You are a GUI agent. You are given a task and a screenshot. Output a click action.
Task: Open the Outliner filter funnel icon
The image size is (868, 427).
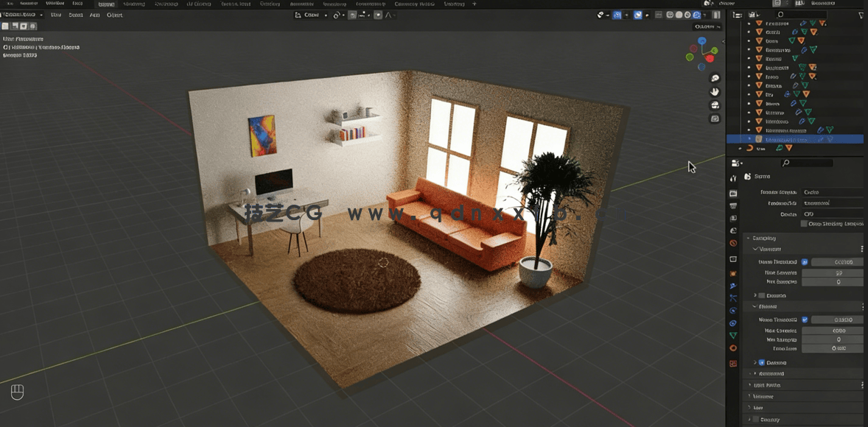(861, 14)
